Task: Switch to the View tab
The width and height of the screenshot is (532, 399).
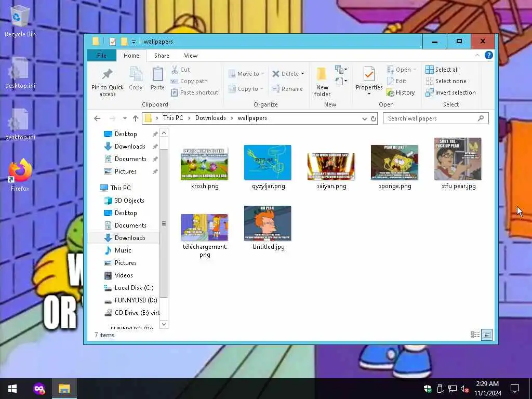Action: (x=191, y=56)
